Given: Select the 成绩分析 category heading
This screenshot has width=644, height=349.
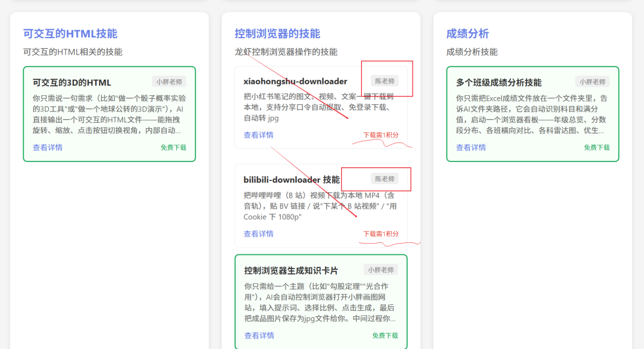Looking at the screenshot, I should (467, 33).
